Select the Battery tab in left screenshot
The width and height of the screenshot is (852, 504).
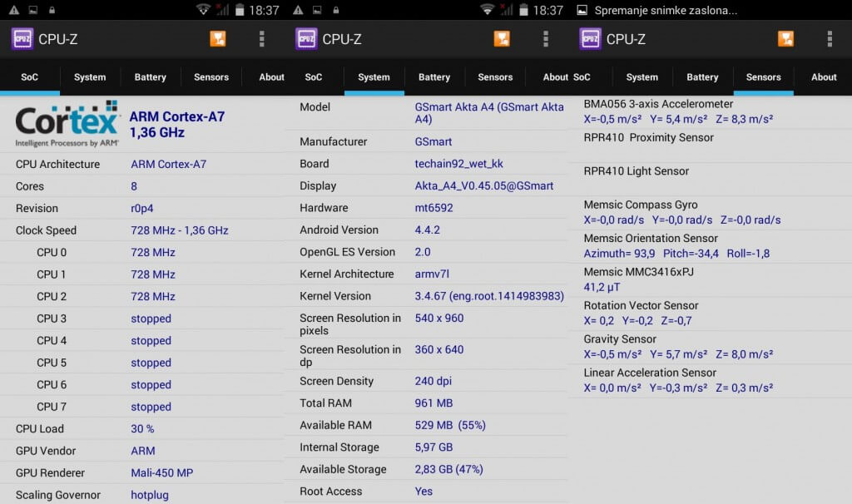click(151, 77)
